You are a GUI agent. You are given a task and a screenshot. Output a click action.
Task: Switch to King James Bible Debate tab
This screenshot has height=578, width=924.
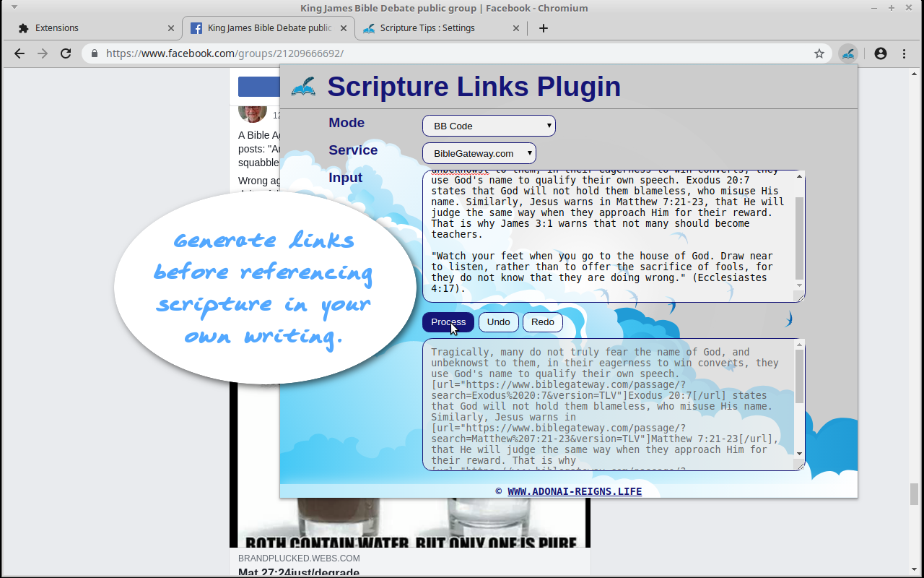[x=269, y=28]
